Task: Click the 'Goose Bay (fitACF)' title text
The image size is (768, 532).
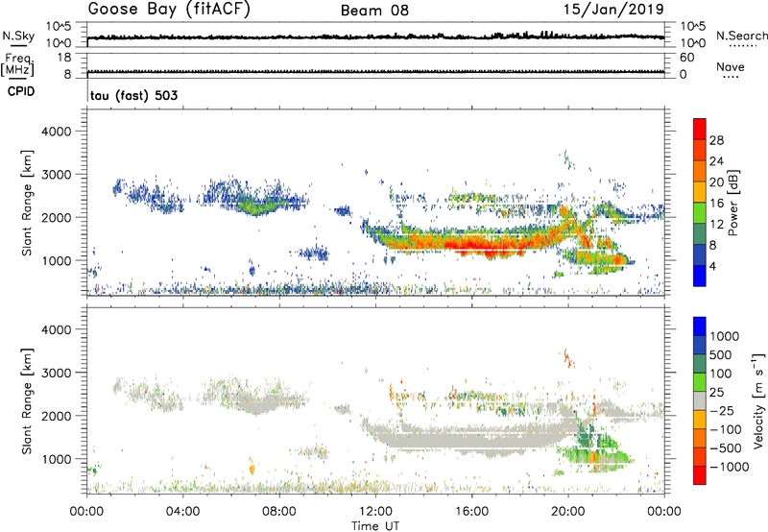Action: tap(169, 10)
